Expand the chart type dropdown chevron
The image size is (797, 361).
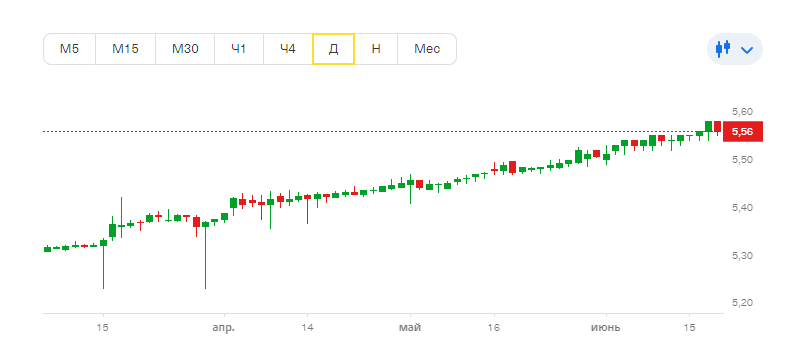(x=747, y=50)
